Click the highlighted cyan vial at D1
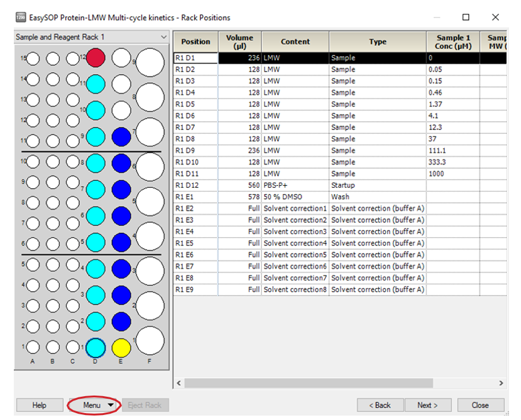 click(x=96, y=347)
